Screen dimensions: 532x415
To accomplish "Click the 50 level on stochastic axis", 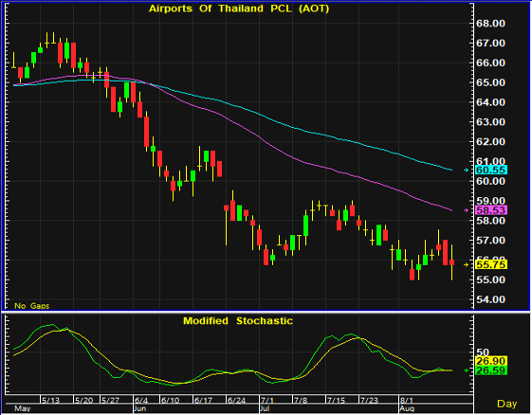I will [x=483, y=352].
